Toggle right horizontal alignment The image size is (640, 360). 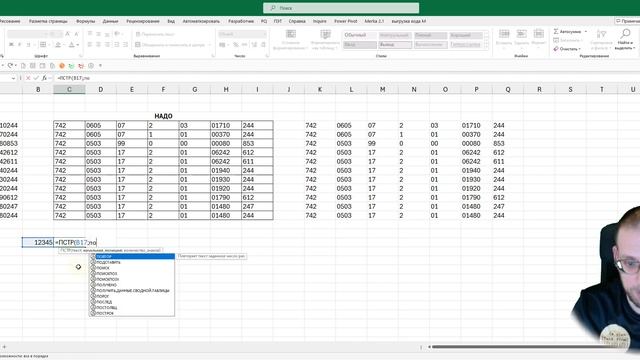click(107, 44)
